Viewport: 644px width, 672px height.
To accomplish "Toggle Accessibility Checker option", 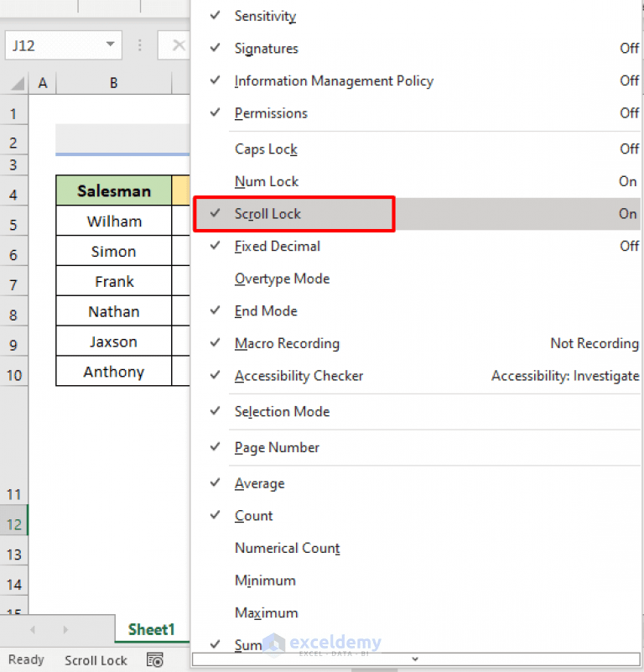I will 416,376.
